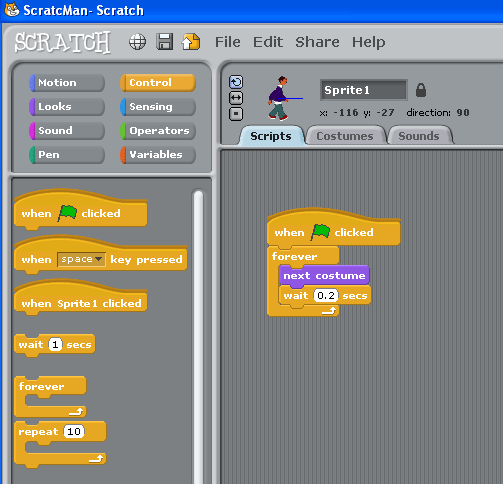The height and width of the screenshot is (484, 503).
Task: Select the Operators block category
Action: 158,131
